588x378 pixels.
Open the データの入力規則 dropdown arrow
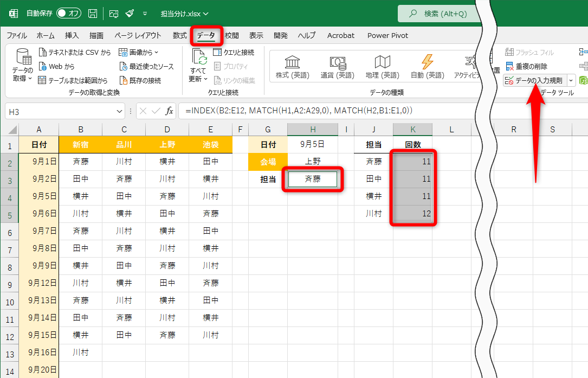(571, 80)
